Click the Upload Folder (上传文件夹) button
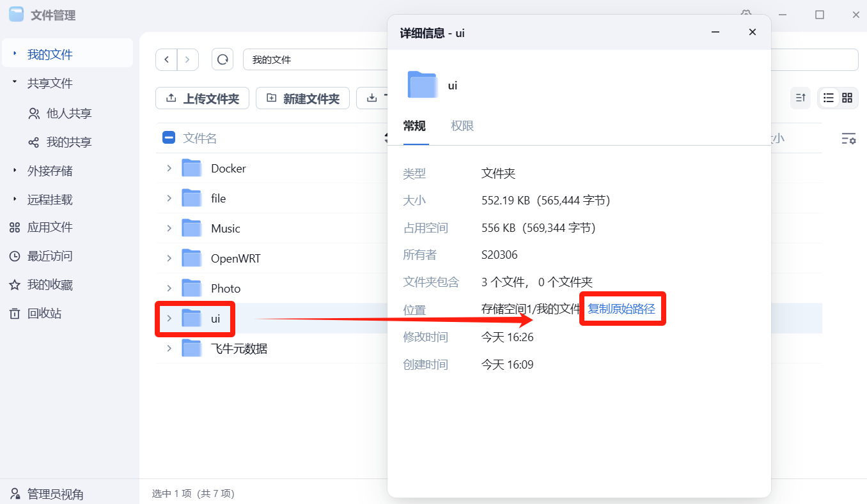Screen dimensions: 867x504 [202, 98]
